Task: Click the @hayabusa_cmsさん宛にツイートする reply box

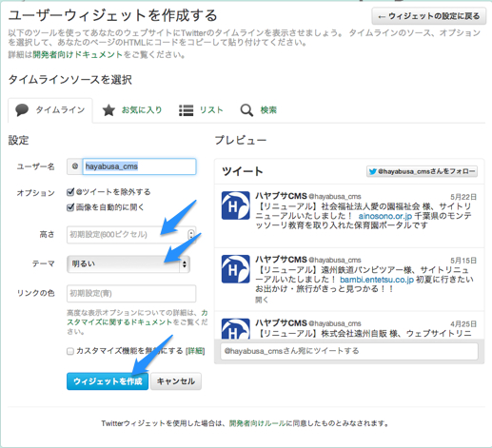Action: coord(349,351)
